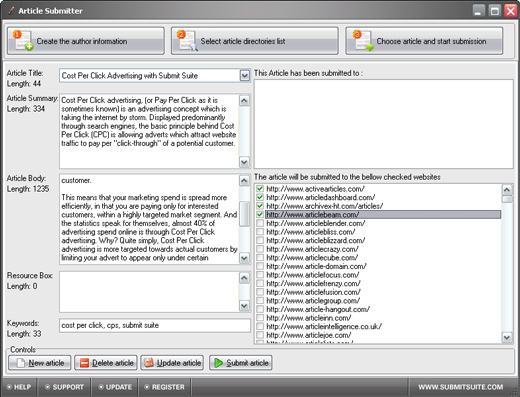Expand the Article Title dropdown arrow
The height and width of the screenshot is (397, 520).
click(245, 76)
